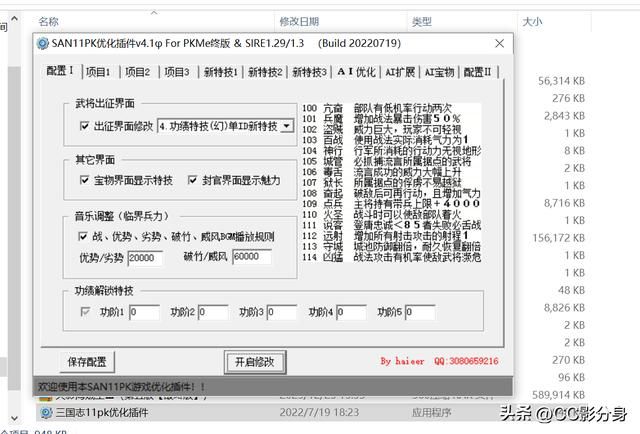The width and height of the screenshot is (640, 434).
Task: Open the 项目2 tab
Action: [x=138, y=72]
